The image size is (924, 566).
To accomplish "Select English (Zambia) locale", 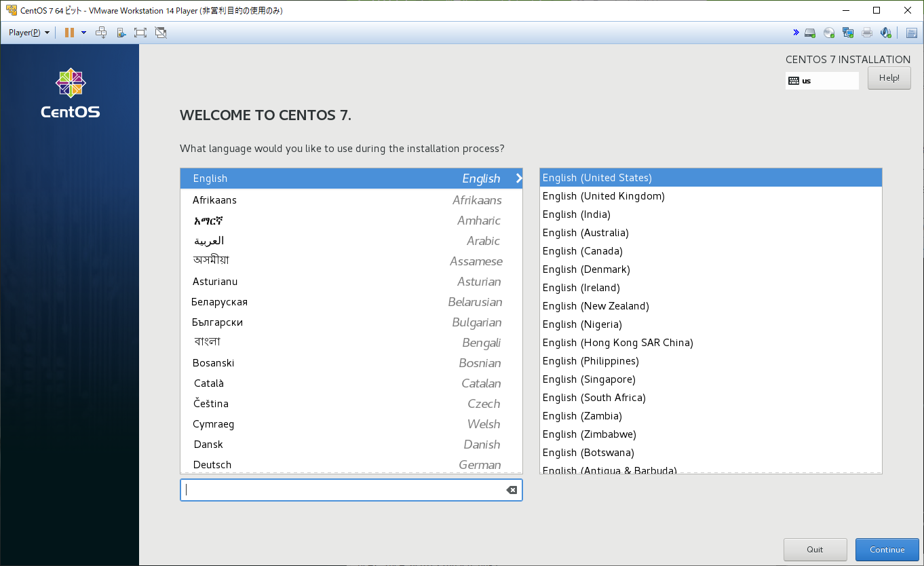I will [x=711, y=416].
